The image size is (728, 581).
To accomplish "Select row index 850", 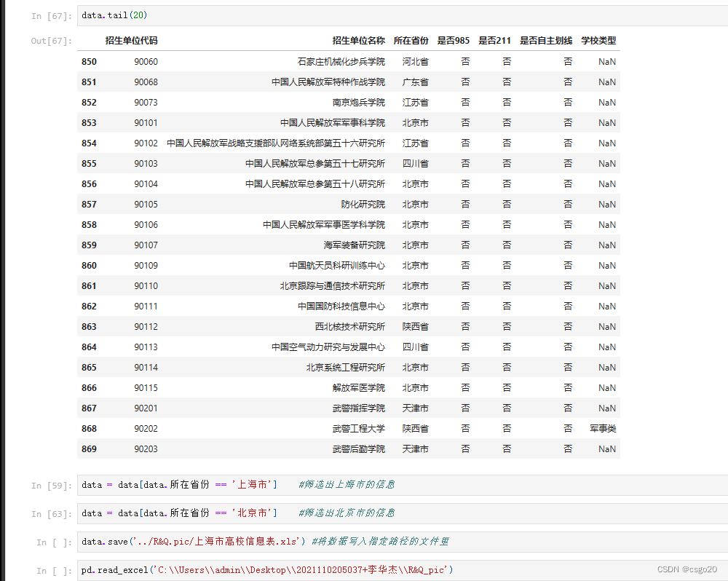I will 89,62.
